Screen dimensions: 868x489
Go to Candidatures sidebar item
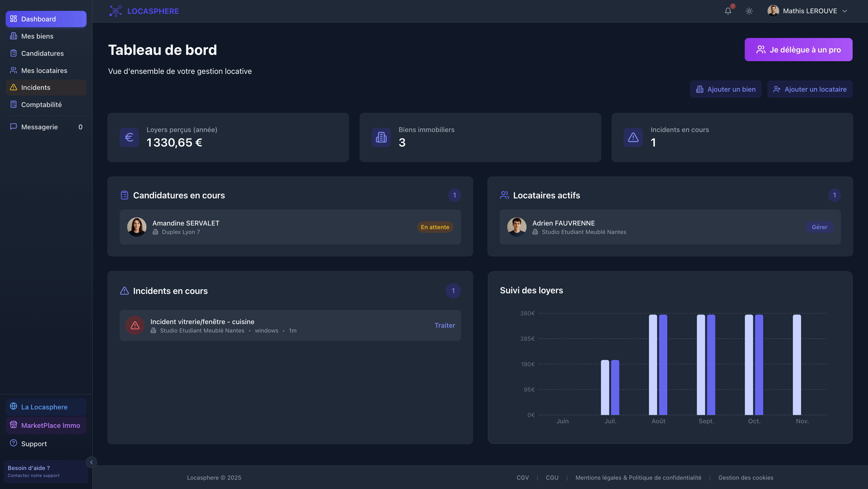[42, 53]
